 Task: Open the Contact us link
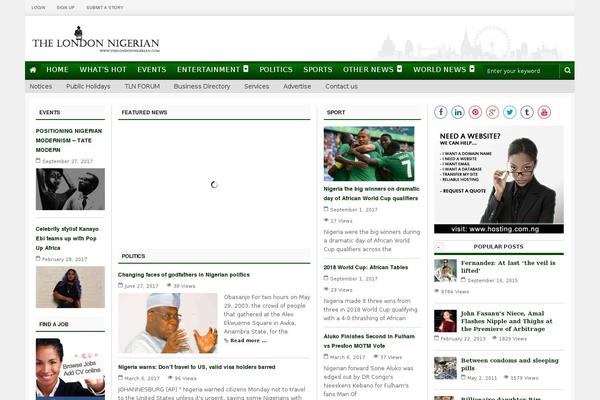tap(342, 87)
